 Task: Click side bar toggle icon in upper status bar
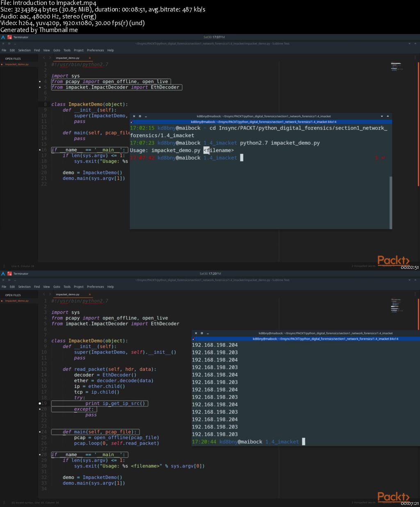5,266
